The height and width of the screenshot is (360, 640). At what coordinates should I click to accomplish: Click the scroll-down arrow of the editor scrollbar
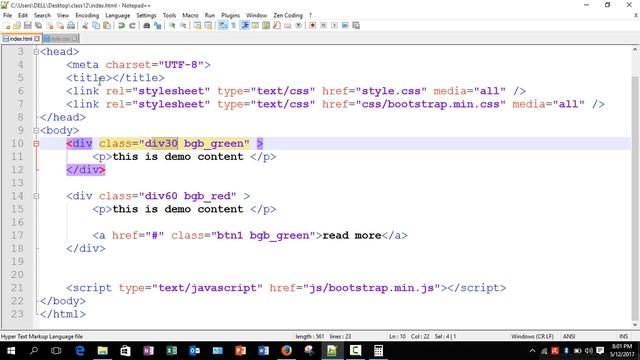(635, 324)
